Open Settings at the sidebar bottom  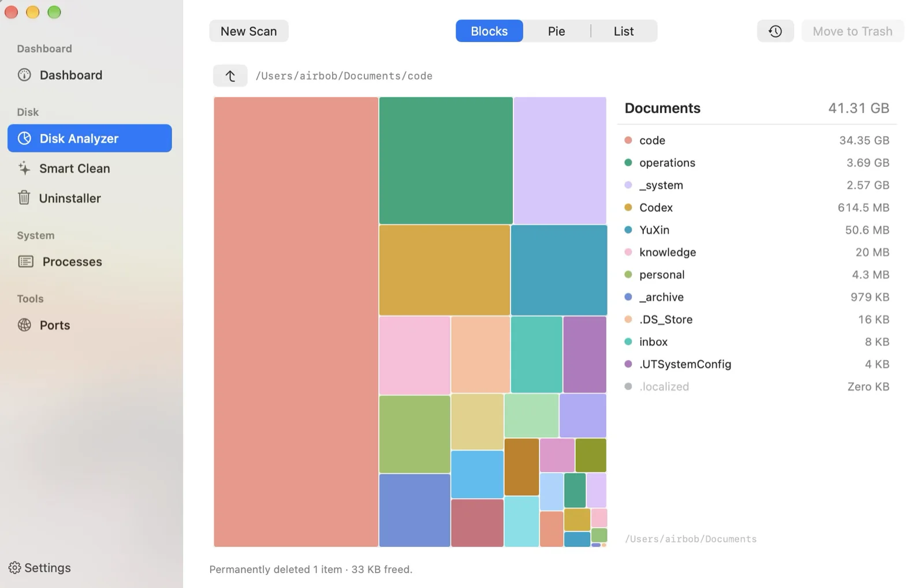click(40, 568)
